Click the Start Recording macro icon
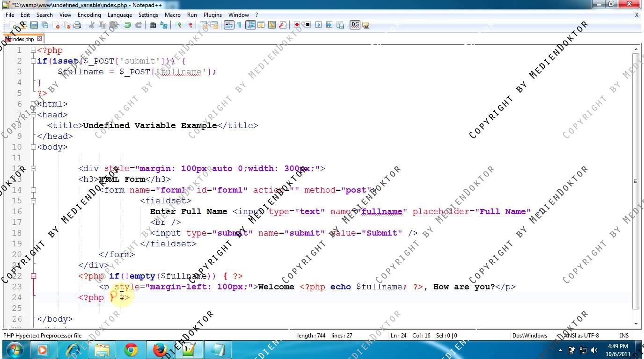The height and width of the screenshot is (359, 644). 297,25
